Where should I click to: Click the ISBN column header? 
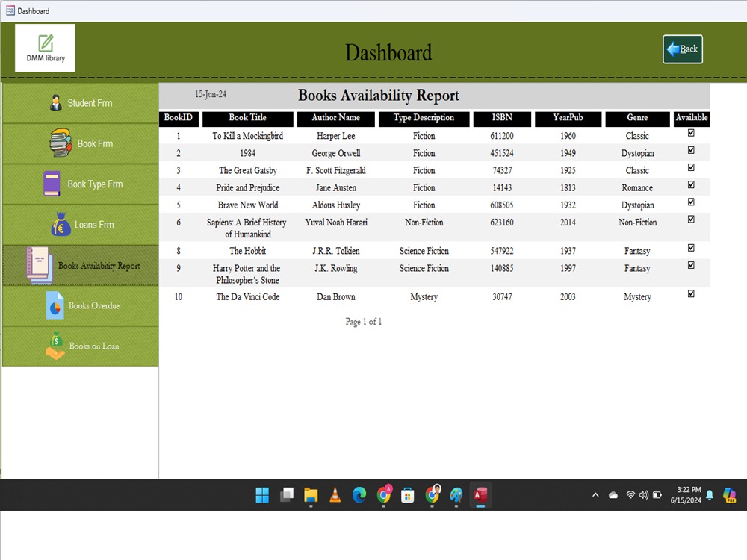coord(502,118)
